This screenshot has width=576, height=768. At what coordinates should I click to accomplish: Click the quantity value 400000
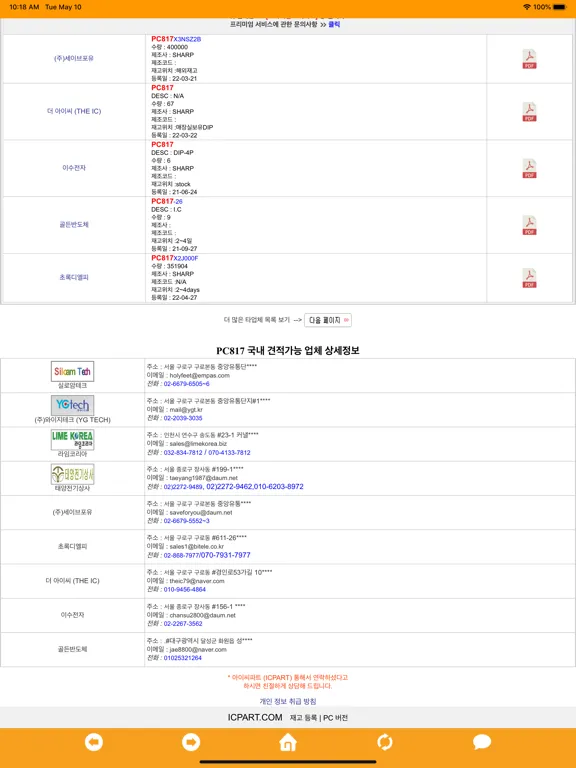[x=177, y=47]
